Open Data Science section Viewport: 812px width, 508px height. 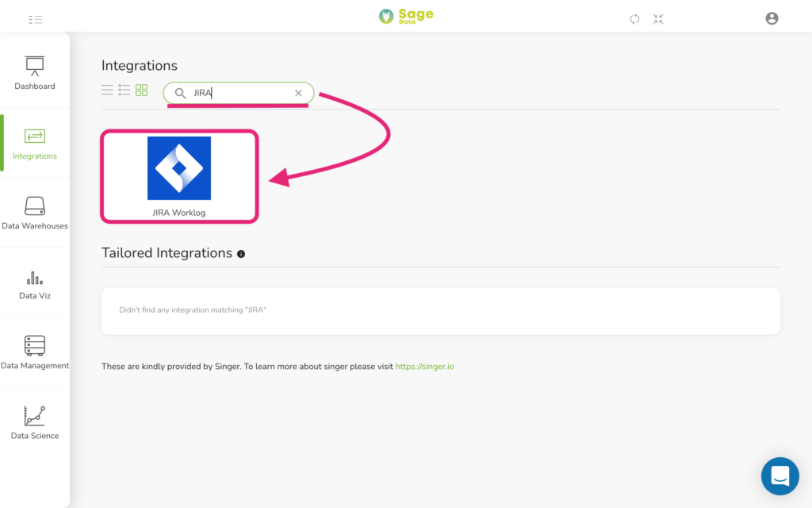(x=35, y=422)
